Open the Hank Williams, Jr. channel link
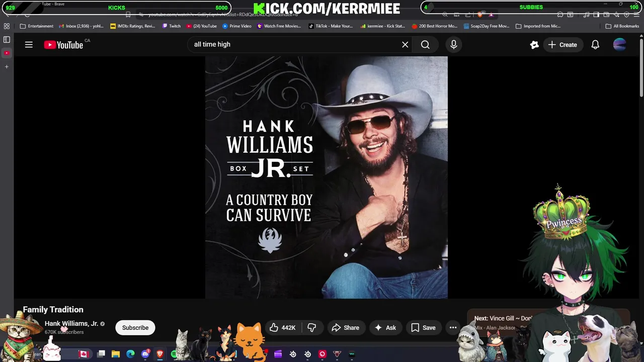This screenshot has width=644, height=362. pyautogui.click(x=71, y=324)
